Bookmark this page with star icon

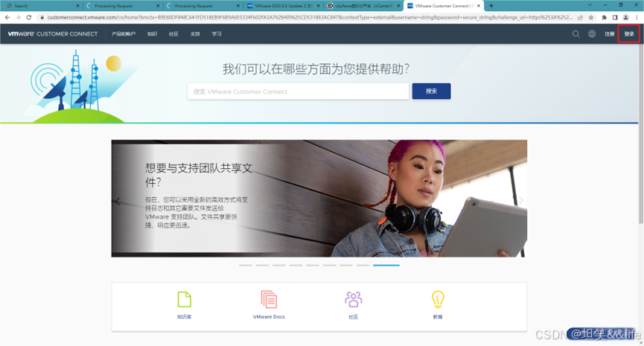pos(591,17)
